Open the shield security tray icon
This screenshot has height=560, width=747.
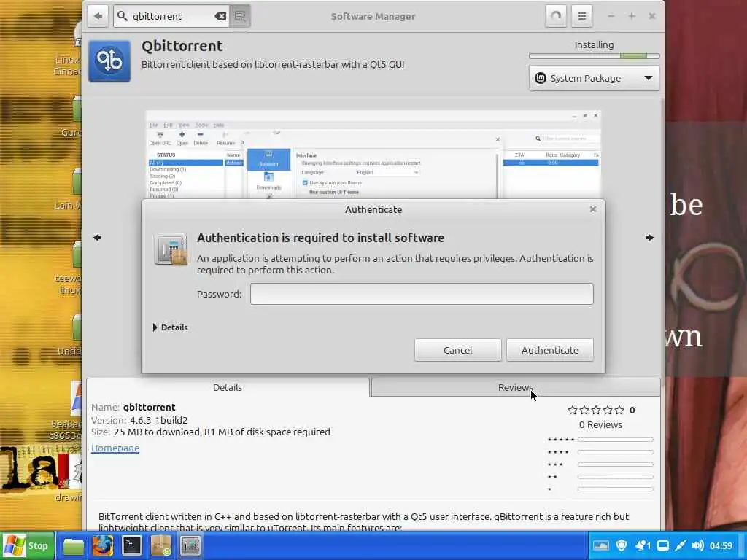point(622,545)
